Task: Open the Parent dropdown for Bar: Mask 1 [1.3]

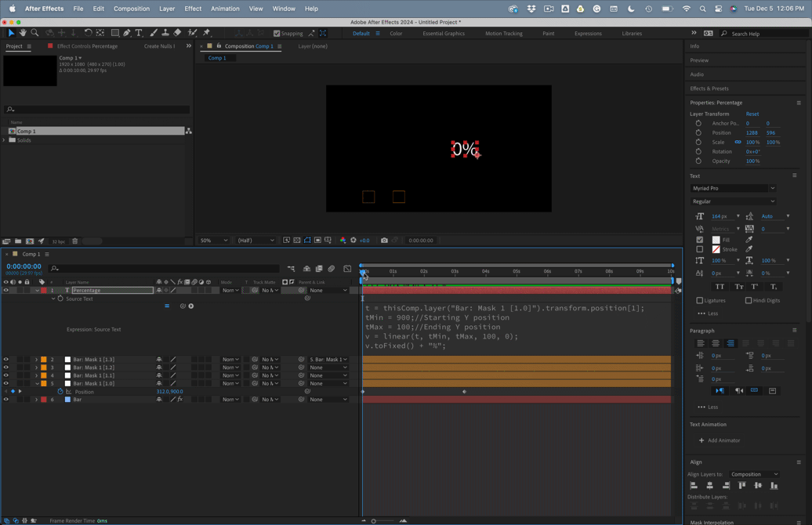Action: [329, 360]
